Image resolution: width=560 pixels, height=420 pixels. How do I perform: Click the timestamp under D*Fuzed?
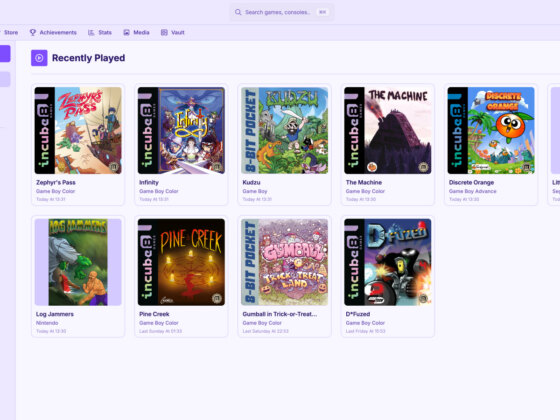(x=365, y=331)
